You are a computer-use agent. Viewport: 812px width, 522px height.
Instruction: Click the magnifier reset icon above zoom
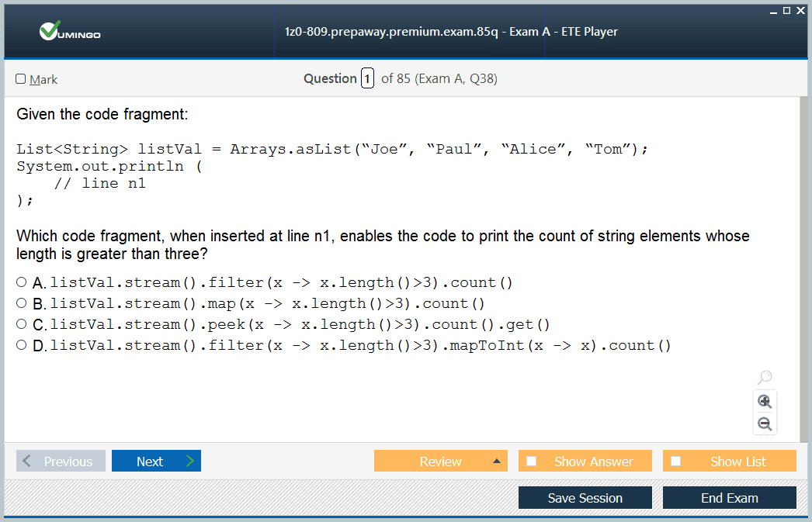[x=765, y=378]
